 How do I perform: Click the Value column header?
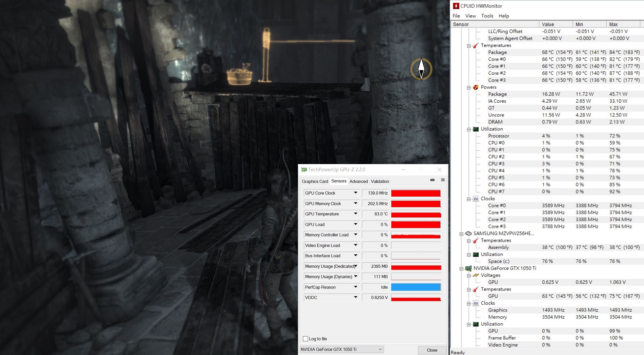click(556, 24)
